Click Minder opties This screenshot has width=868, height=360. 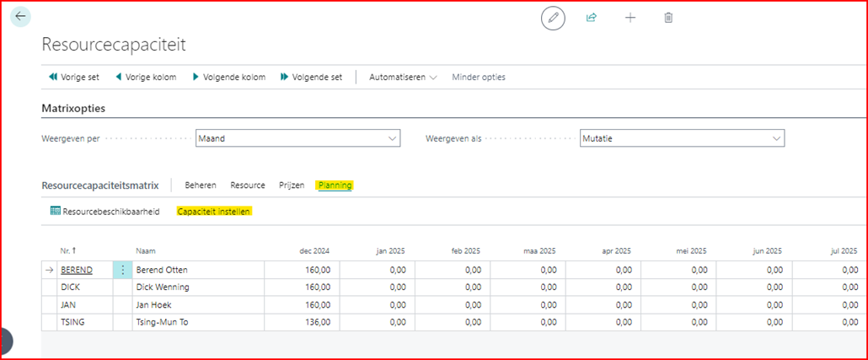tap(479, 77)
